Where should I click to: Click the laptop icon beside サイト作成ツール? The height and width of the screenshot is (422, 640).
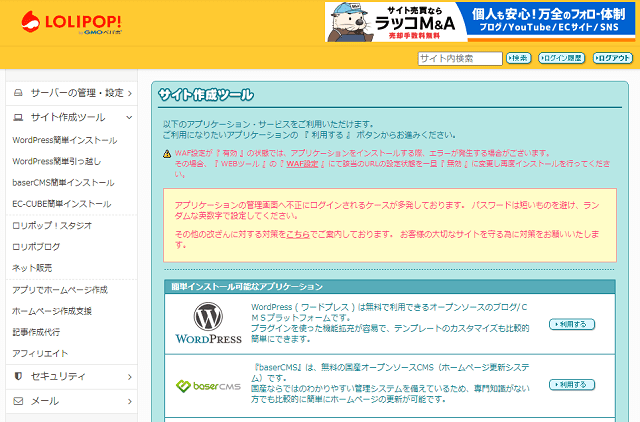click(x=18, y=118)
